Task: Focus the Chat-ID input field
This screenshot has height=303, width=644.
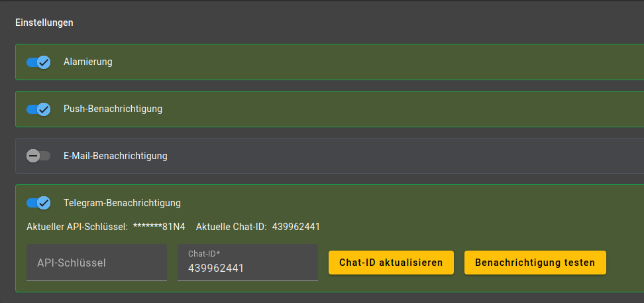Action: tap(248, 269)
